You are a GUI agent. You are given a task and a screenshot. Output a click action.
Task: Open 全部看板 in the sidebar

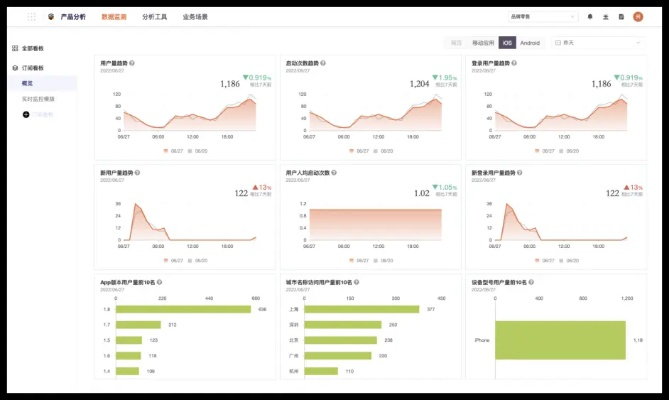(33, 48)
